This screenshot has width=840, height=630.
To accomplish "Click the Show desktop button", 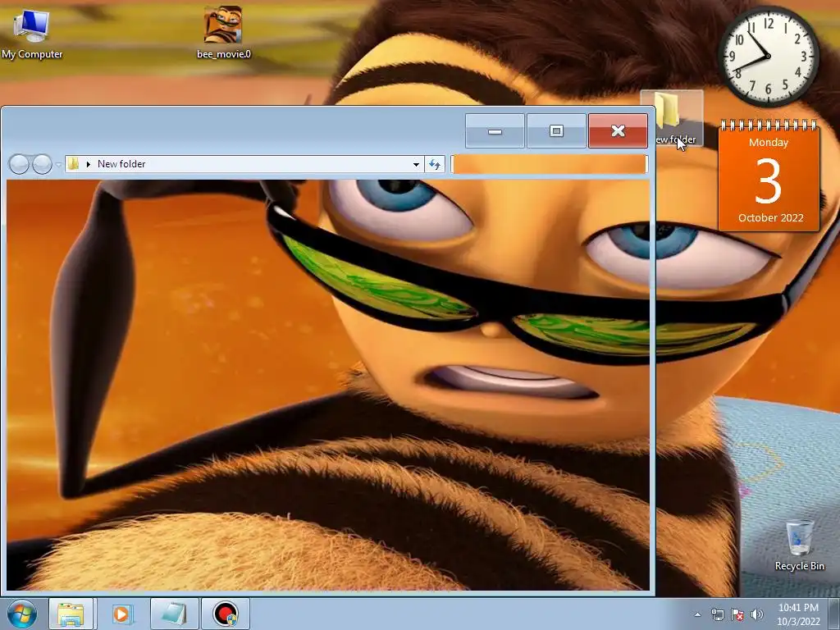I will [x=834, y=614].
